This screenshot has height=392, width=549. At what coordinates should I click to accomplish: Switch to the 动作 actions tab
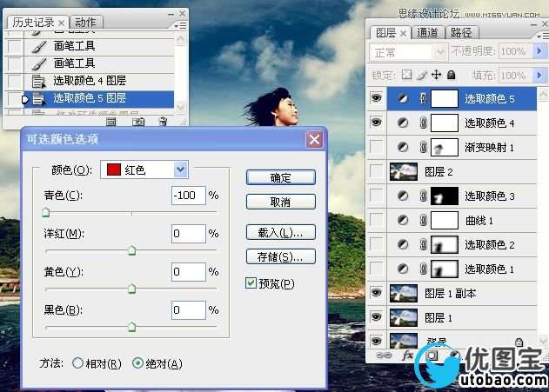coord(86,23)
